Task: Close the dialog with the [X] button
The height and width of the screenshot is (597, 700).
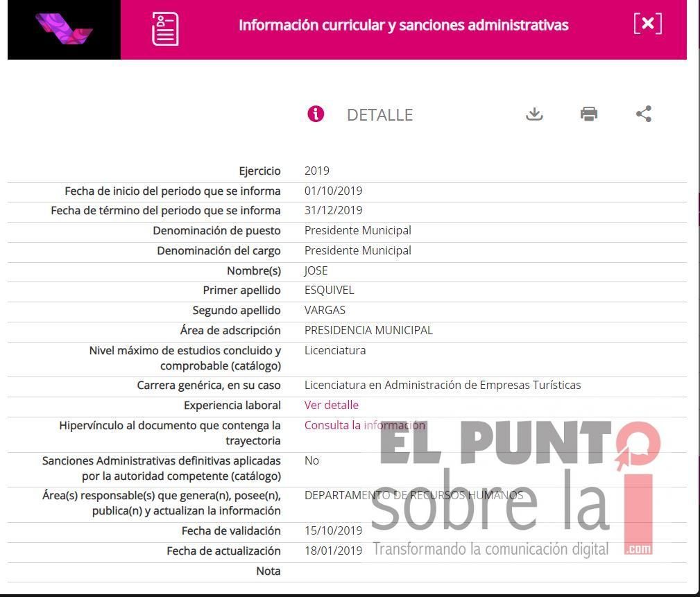Action: 648,24
